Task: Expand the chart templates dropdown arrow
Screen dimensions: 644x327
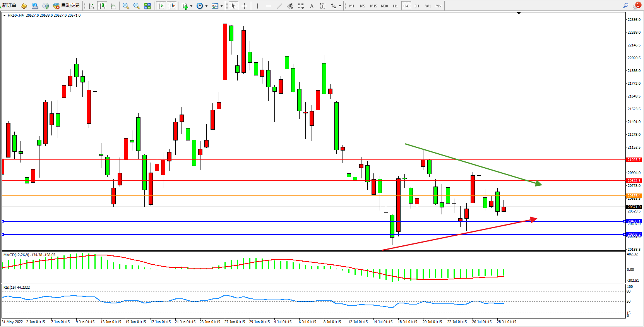Action: [x=221, y=6]
